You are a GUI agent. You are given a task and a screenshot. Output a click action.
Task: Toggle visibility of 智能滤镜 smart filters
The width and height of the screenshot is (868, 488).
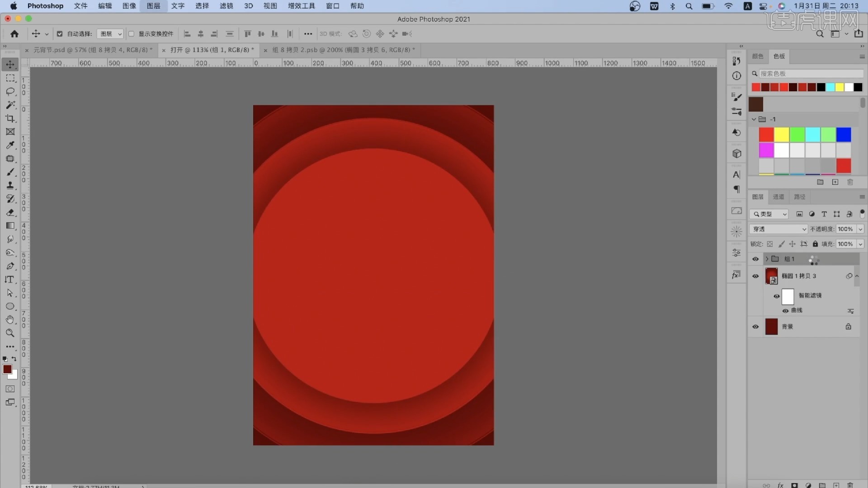(x=777, y=296)
